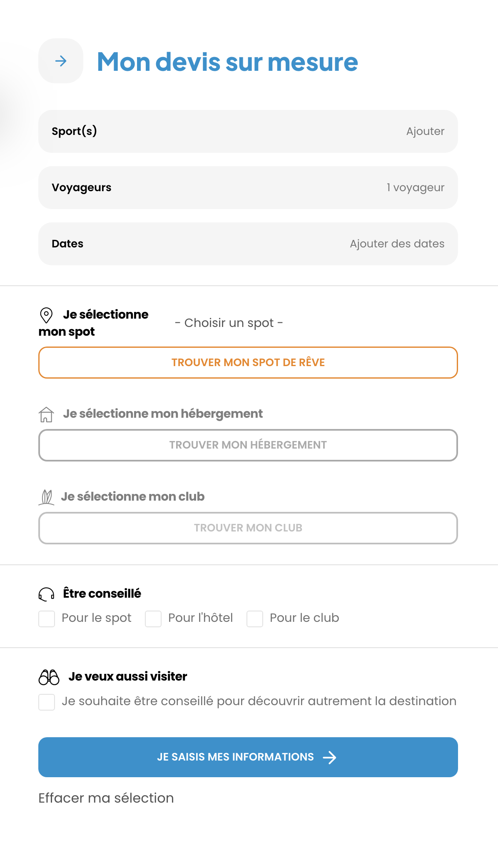Click the map pin spot icon

[x=46, y=315]
